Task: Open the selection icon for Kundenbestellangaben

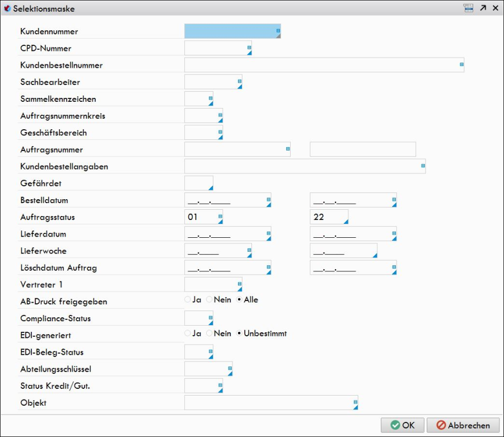Action: (423, 166)
